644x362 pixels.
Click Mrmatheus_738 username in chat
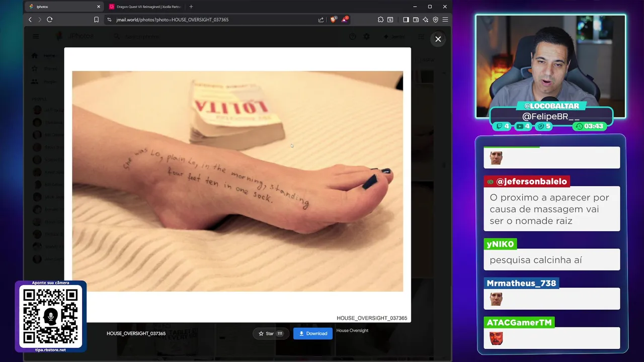click(x=521, y=283)
